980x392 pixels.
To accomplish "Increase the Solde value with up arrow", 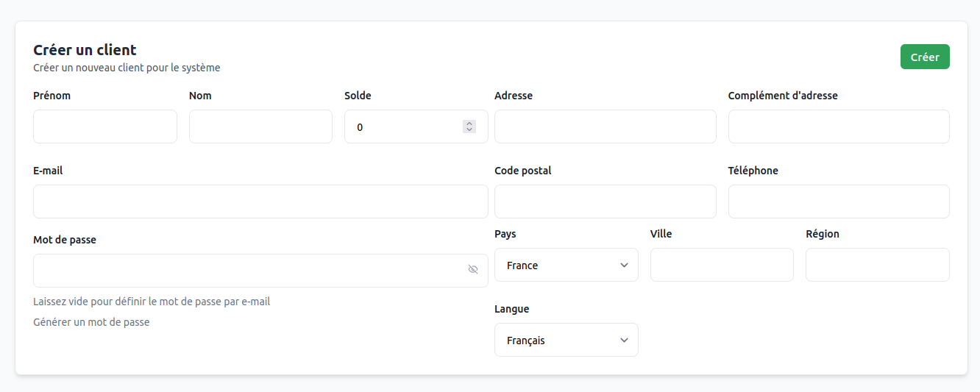I will (x=469, y=124).
